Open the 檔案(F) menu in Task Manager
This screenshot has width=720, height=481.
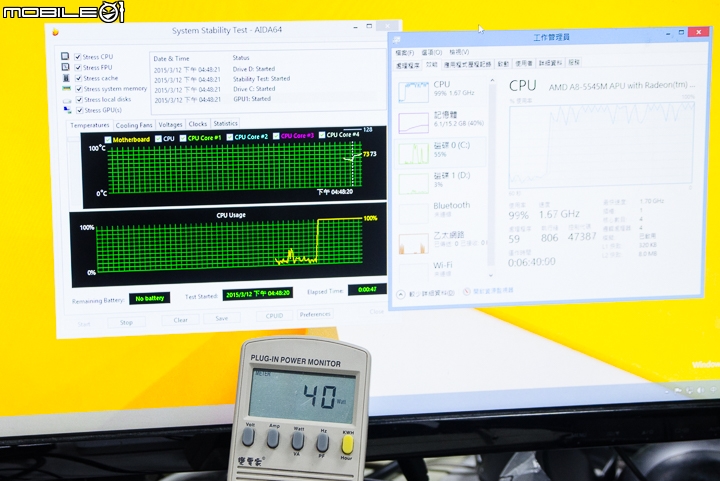[405, 53]
